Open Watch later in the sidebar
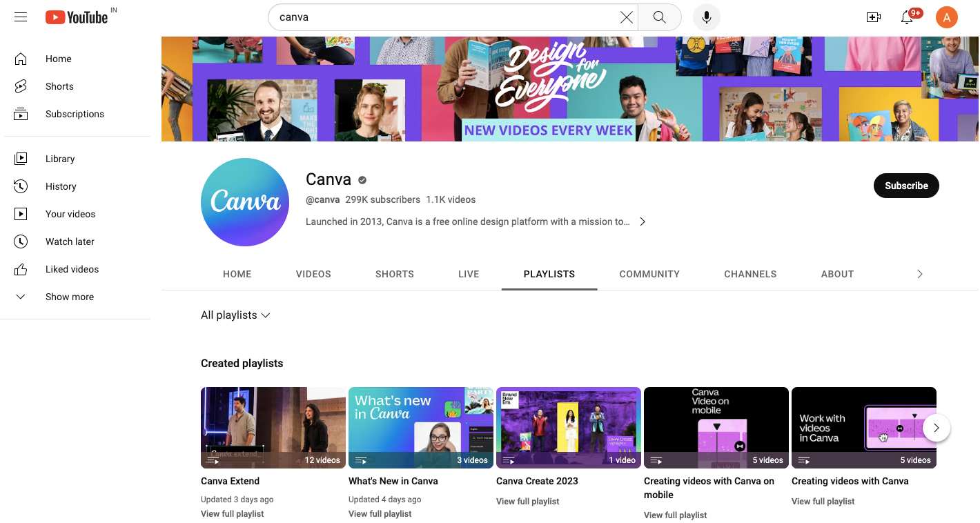Image resolution: width=980 pixels, height=523 pixels. pos(75,241)
